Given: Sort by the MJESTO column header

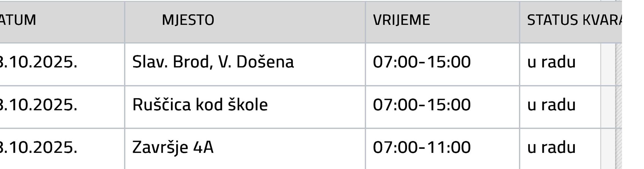Looking at the screenshot, I should [188, 20].
